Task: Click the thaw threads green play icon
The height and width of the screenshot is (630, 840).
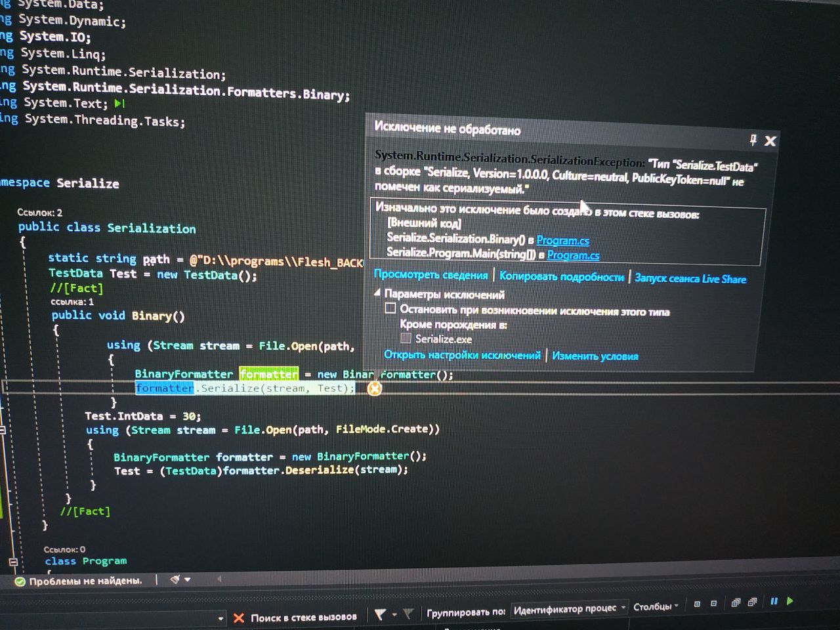Action: (790, 600)
